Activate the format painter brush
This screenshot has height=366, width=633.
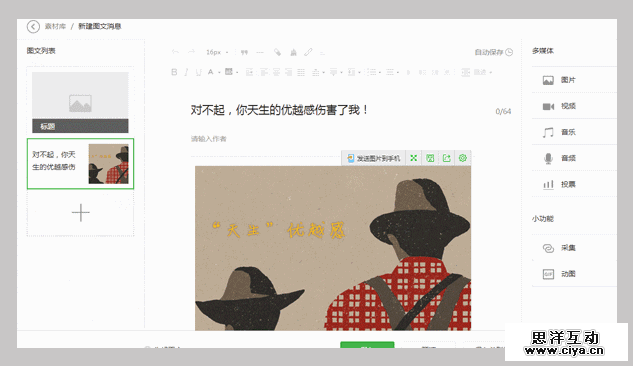(x=293, y=52)
